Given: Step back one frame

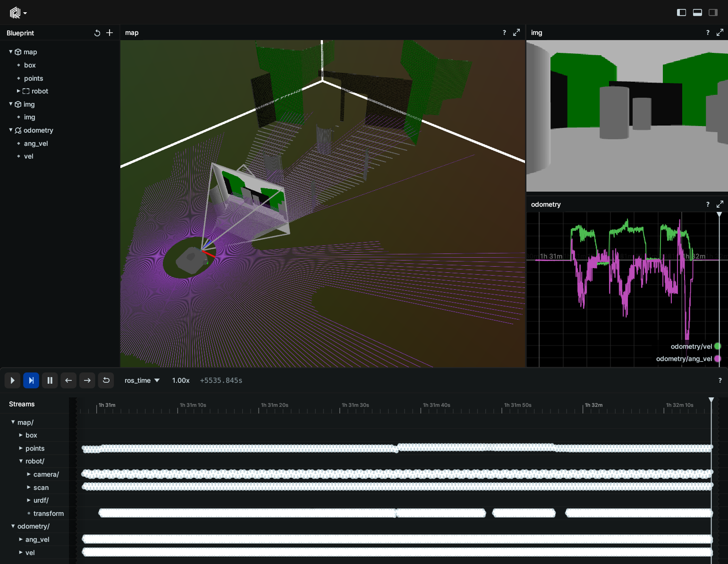Looking at the screenshot, I should click(x=68, y=380).
